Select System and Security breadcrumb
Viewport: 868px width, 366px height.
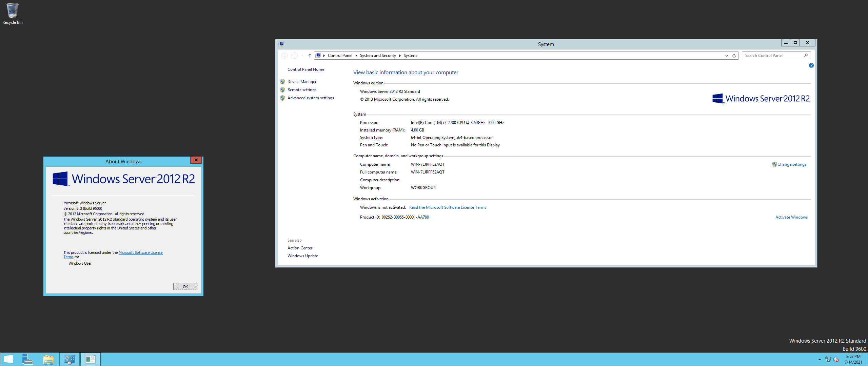[x=378, y=56]
